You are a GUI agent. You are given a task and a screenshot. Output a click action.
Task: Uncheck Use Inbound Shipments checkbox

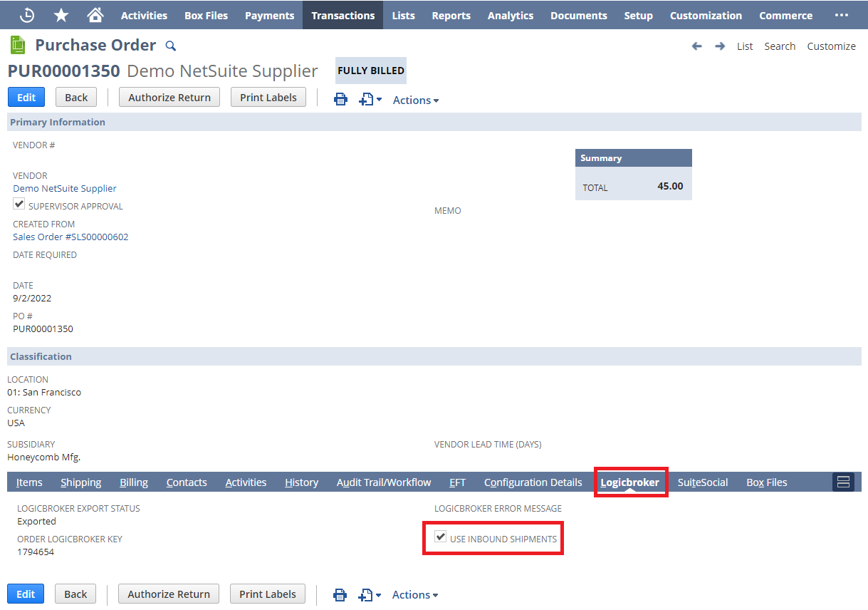(x=441, y=537)
